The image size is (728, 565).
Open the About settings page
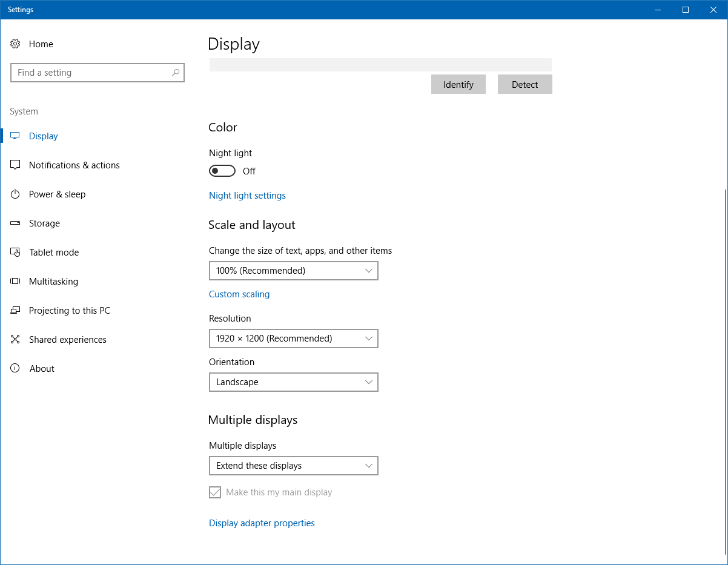(42, 369)
